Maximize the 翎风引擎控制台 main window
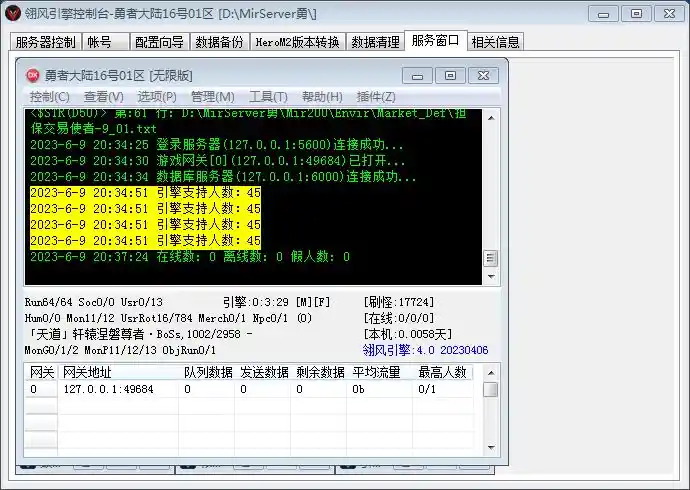Viewport: 690px width, 490px height. 636,14
